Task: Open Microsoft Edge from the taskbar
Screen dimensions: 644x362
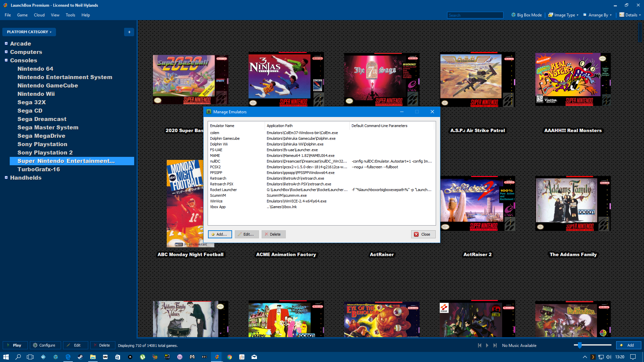Action: (x=68, y=357)
